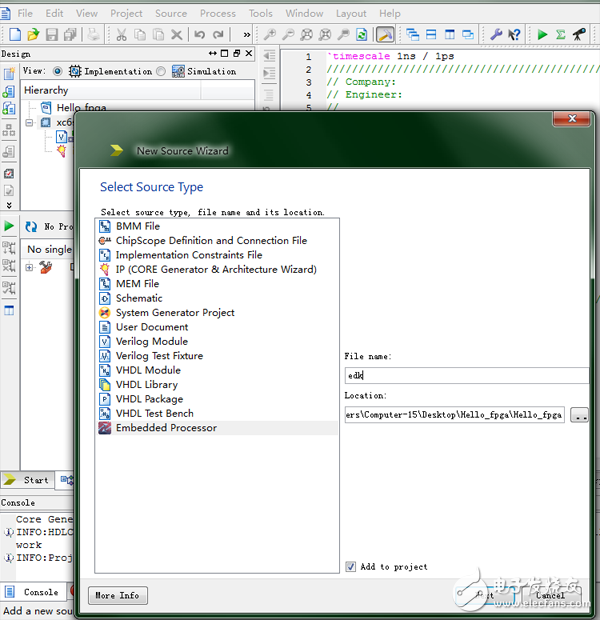Expand the tree node in Processes panel
This screenshot has width=600, height=620.
point(29,267)
